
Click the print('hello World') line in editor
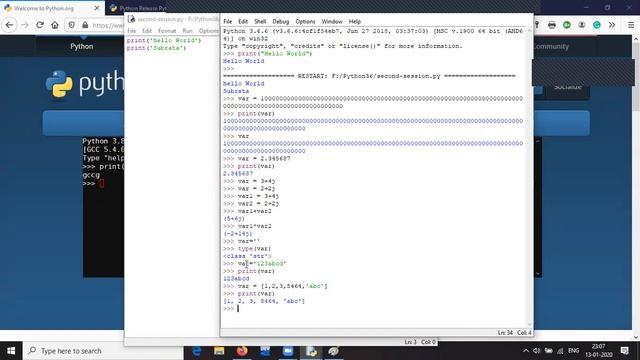pyautogui.click(x=164, y=40)
